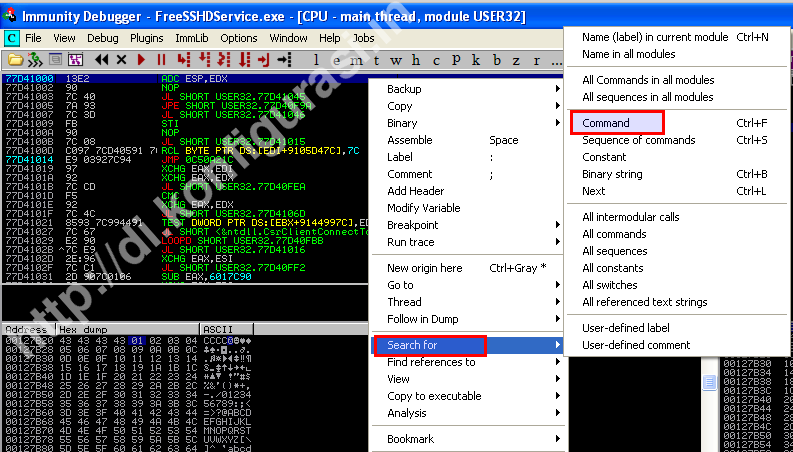Click Execute till return red icon
793x452 pixels.
pos(263,60)
